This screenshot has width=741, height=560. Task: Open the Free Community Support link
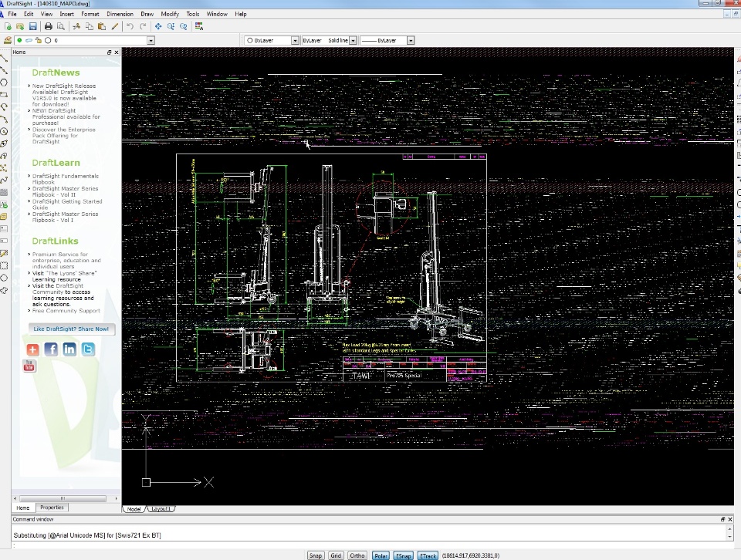click(x=66, y=311)
